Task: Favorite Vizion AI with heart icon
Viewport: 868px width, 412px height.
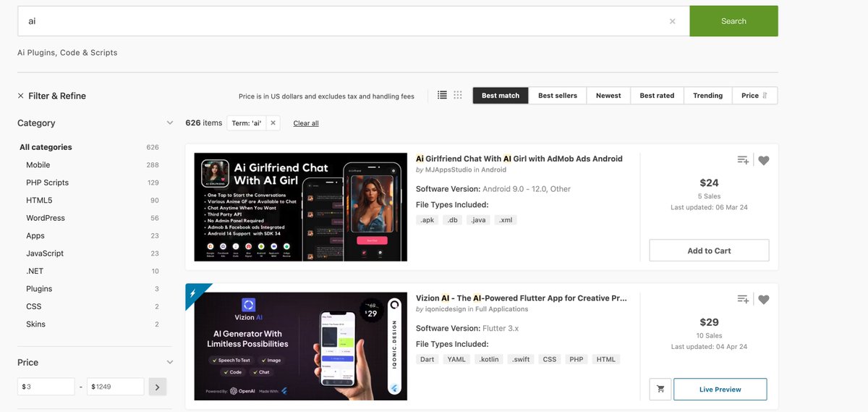Action: click(x=764, y=300)
